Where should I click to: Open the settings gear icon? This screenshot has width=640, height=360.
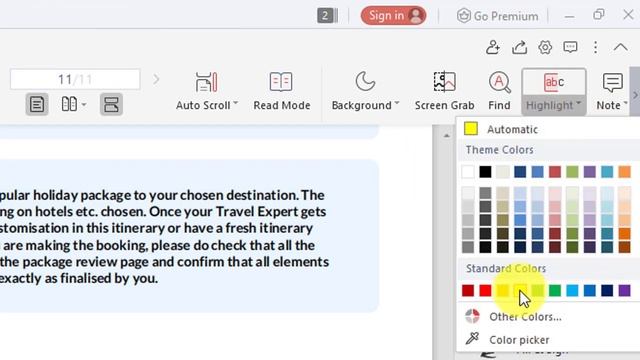coord(545,47)
